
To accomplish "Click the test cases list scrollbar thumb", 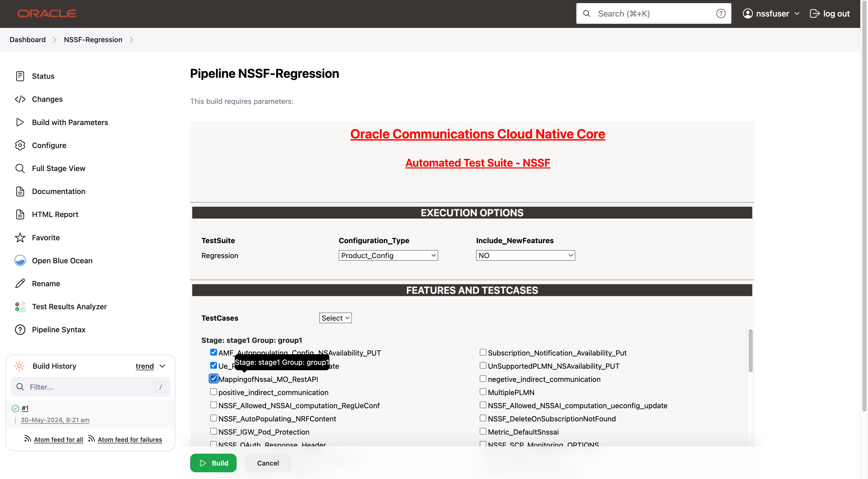I will coord(750,351).
